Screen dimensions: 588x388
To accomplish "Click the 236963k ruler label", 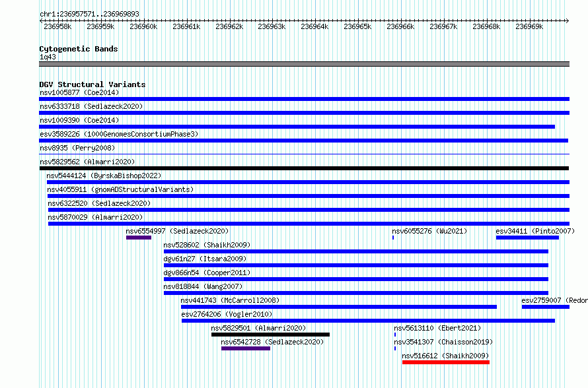I will point(272,26).
